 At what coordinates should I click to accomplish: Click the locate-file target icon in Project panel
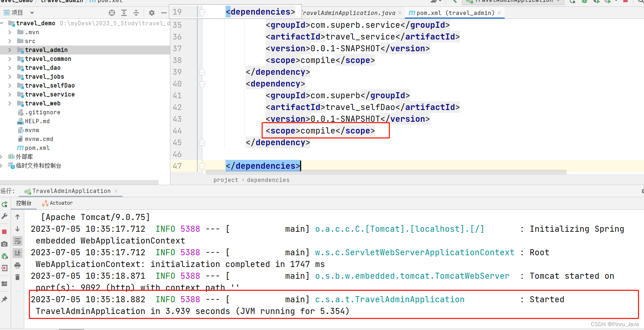112,13
